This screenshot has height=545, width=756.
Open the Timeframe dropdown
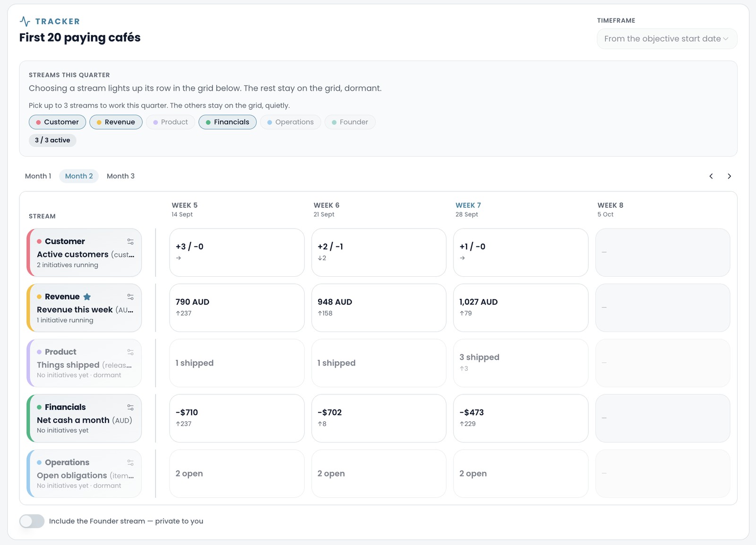tap(667, 39)
